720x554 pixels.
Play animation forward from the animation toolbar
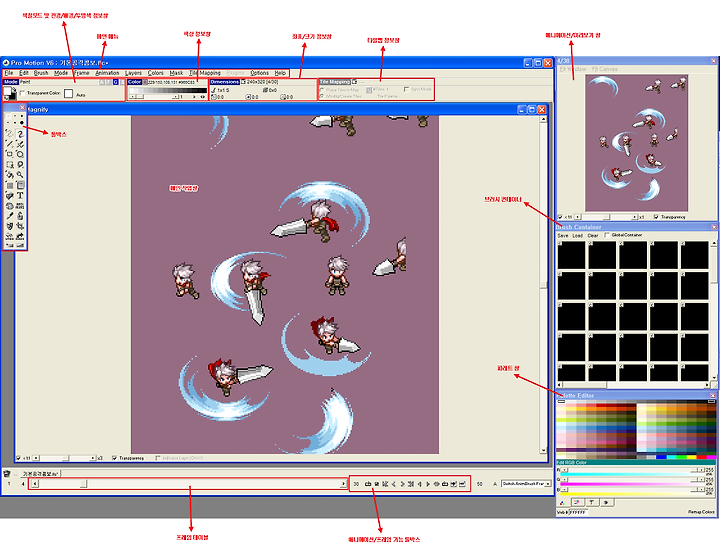click(428, 484)
